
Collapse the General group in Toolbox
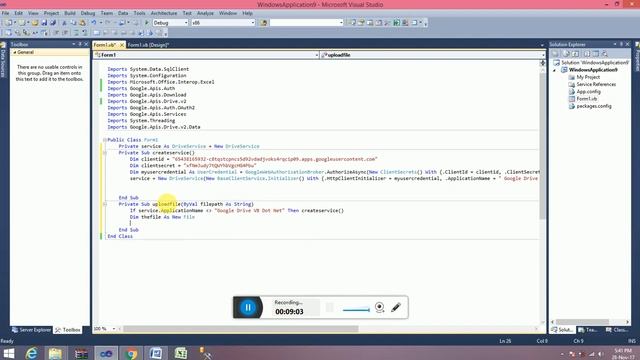(x=15, y=52)
